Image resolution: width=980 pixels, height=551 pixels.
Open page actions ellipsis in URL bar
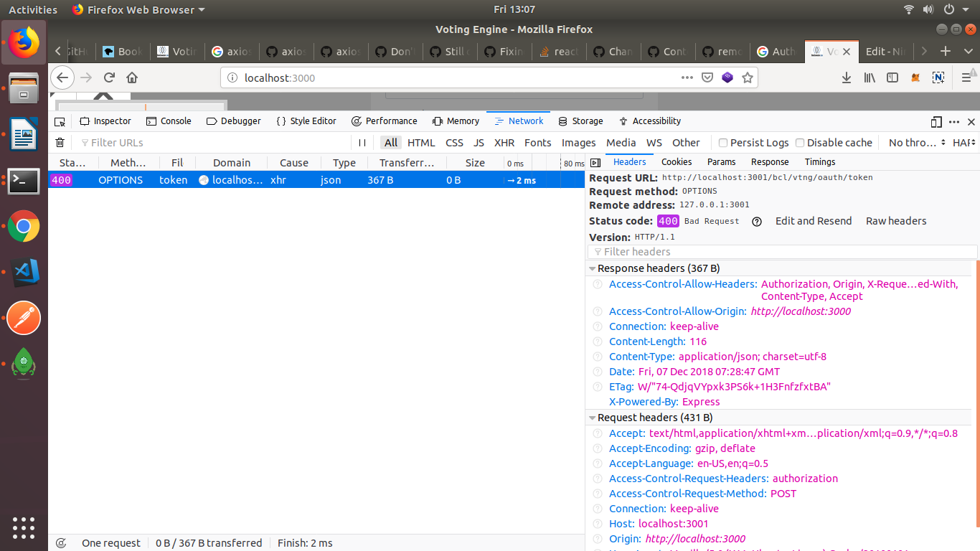(x=687, y=77)
